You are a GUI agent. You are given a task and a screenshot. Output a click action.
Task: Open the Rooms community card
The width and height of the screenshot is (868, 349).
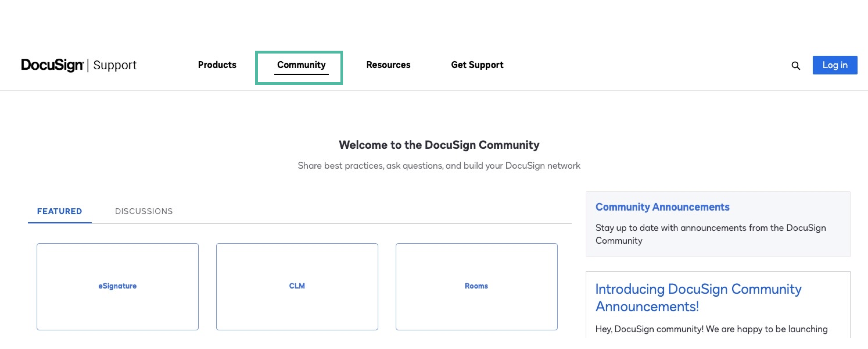[476, 286]
